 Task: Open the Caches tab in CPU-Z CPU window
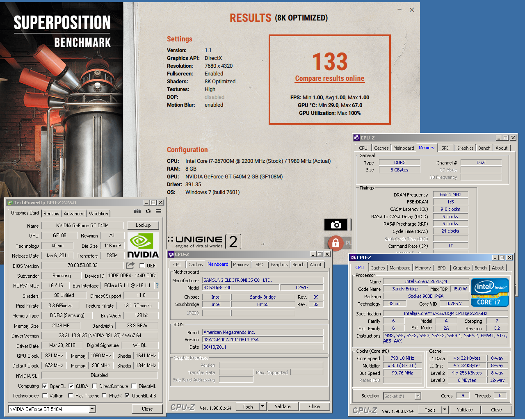[x=378, y=268]
